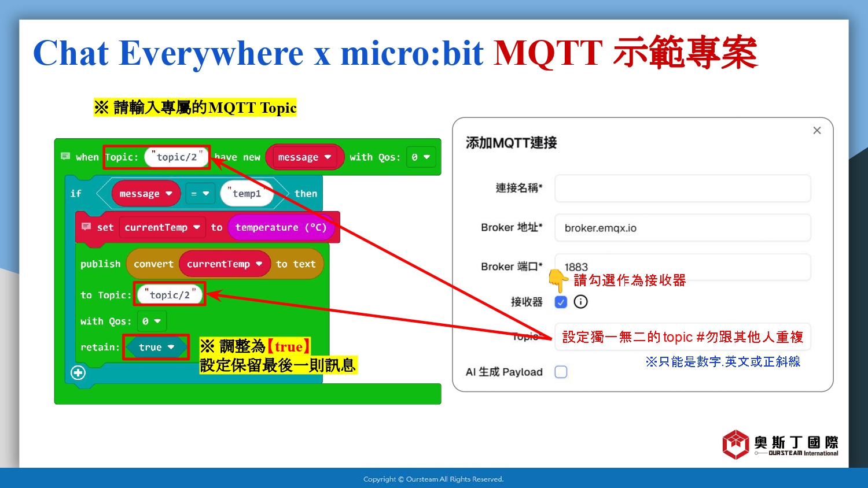Close the MQTT connection dialog
Screen dimensions: 868x488
[x=816, y=131]
